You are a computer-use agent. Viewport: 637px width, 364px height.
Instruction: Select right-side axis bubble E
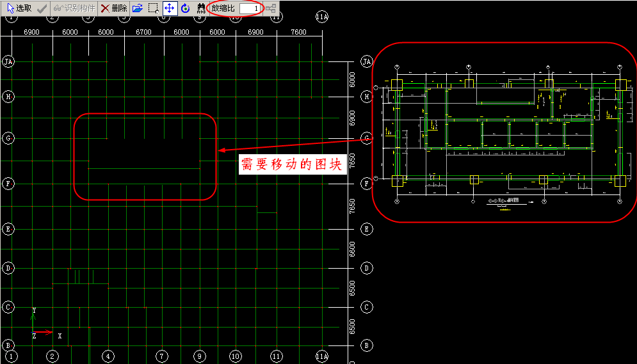click(367, 229)
